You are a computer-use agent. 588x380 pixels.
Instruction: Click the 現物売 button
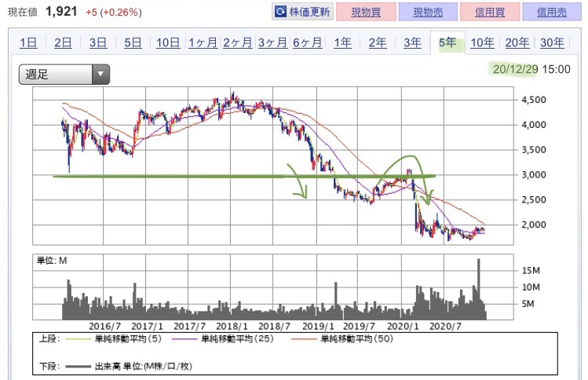coord(428,12)
